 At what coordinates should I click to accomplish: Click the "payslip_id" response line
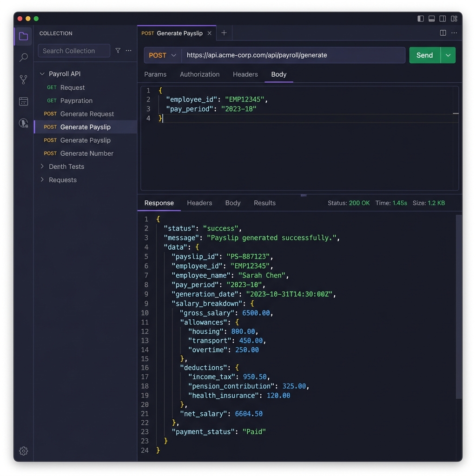[x=222, y=257]
